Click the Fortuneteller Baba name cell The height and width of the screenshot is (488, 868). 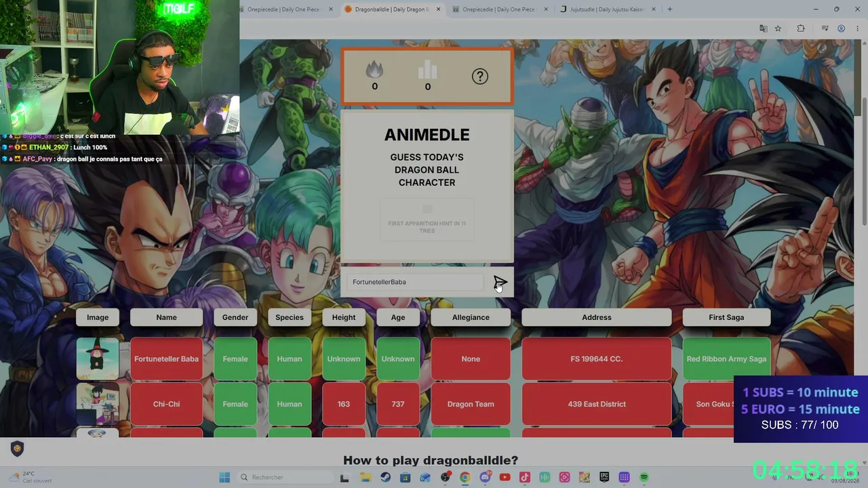pyautogui.click(x=166, y=359)
